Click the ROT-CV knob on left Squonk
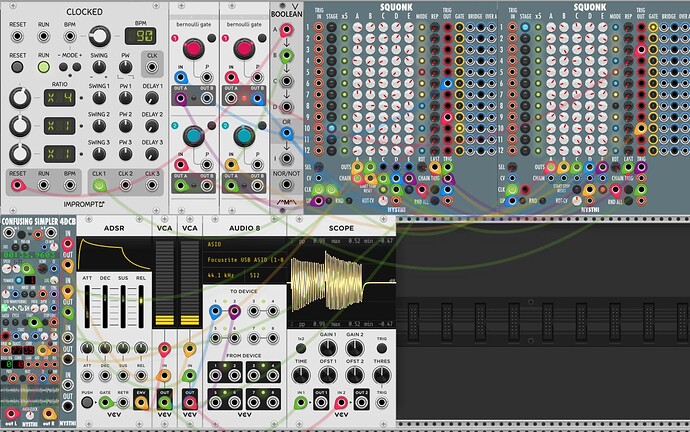 click(384, 201)
